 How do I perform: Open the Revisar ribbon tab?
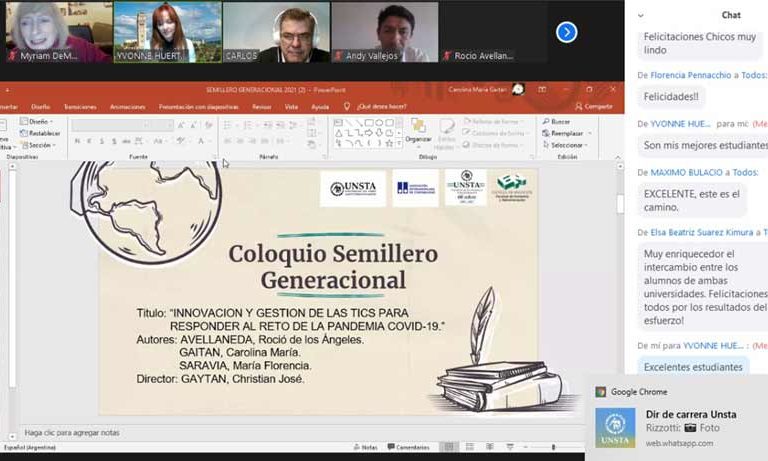click(261, 106)
